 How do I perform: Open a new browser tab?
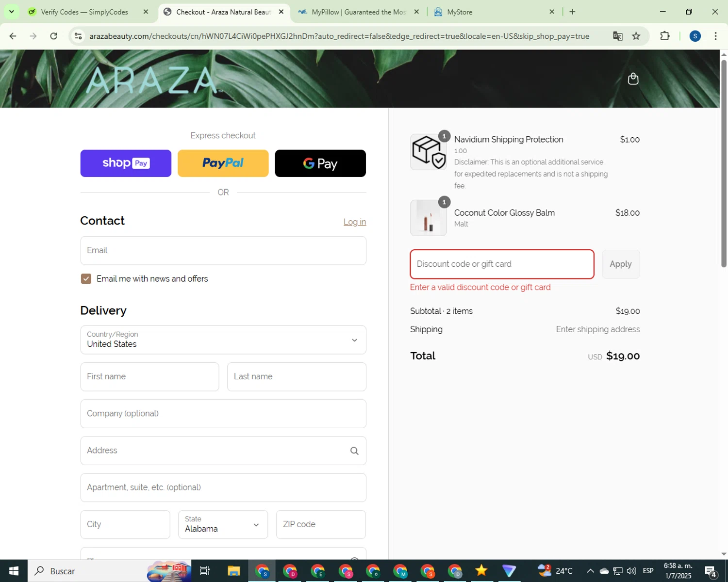click(572, 12)
